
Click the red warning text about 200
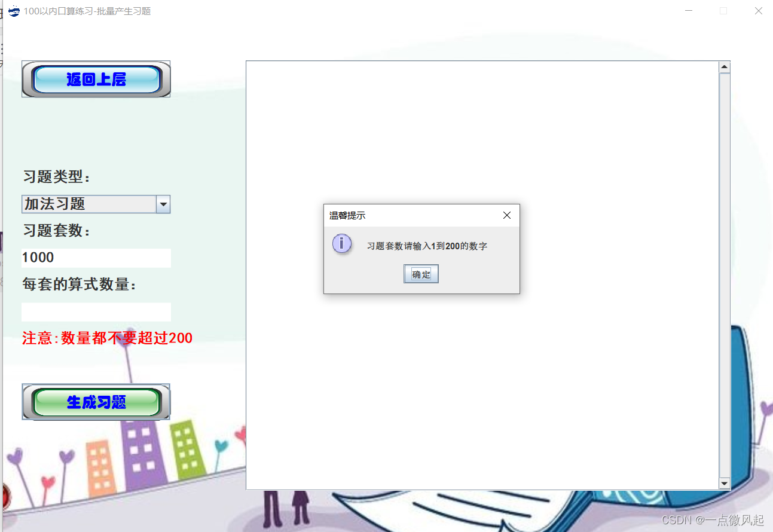tap(106, 338)
